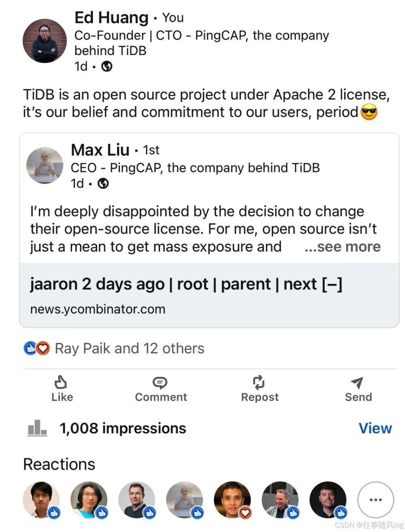Open the View impressions link
This screenshot has height=532, width=405.
375,428
